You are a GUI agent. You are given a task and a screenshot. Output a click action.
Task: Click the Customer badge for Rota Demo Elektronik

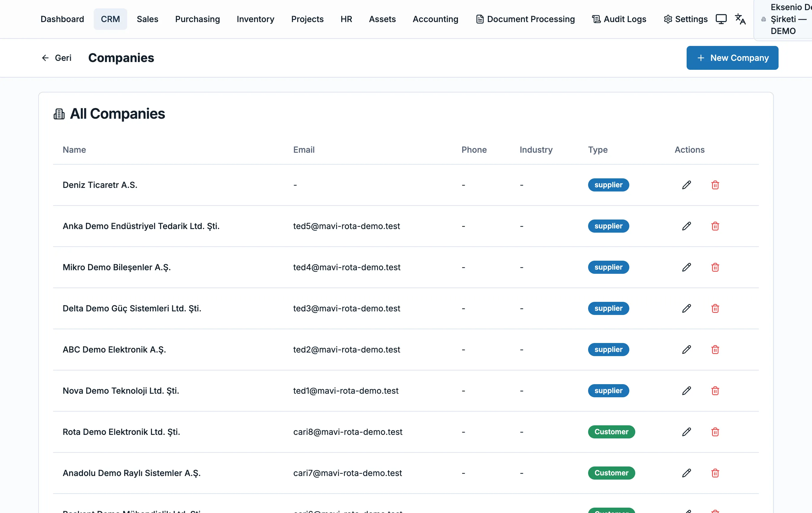pos(611,432)
